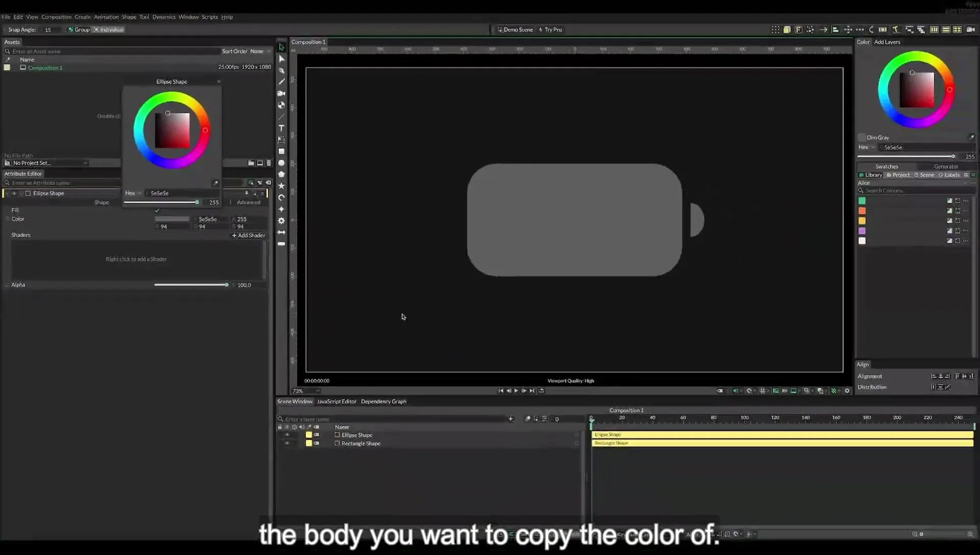The image size is (980, 555).
Task: Select the Star shape tool
Action: tap(281, 186)
